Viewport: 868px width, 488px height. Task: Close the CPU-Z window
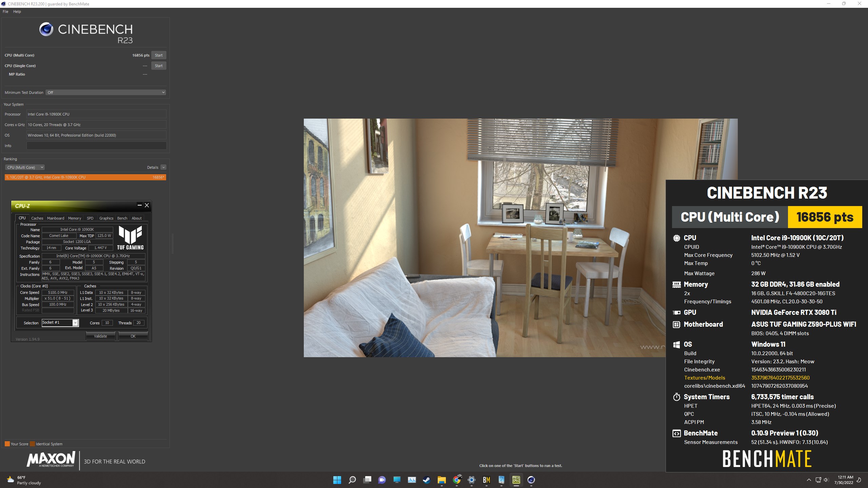point(147,205)
